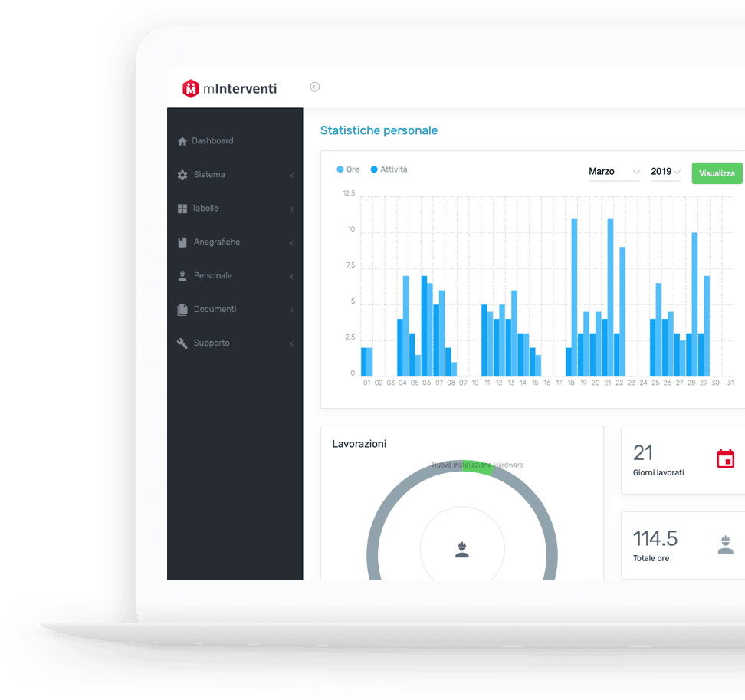Expand the Anagrafiche submenu chevron
This screenshot has width=745, height=700.
click(292, 243)
